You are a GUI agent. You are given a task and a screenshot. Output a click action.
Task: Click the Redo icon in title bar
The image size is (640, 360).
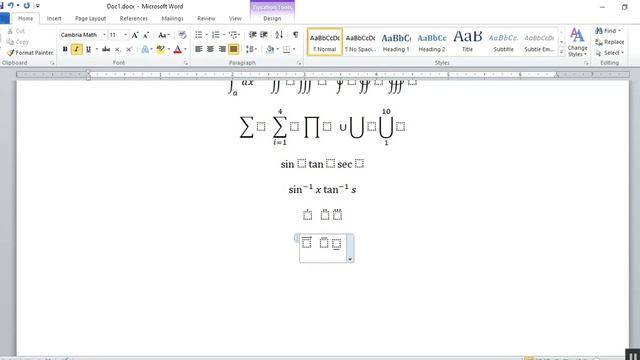click(x=27, y=6)
